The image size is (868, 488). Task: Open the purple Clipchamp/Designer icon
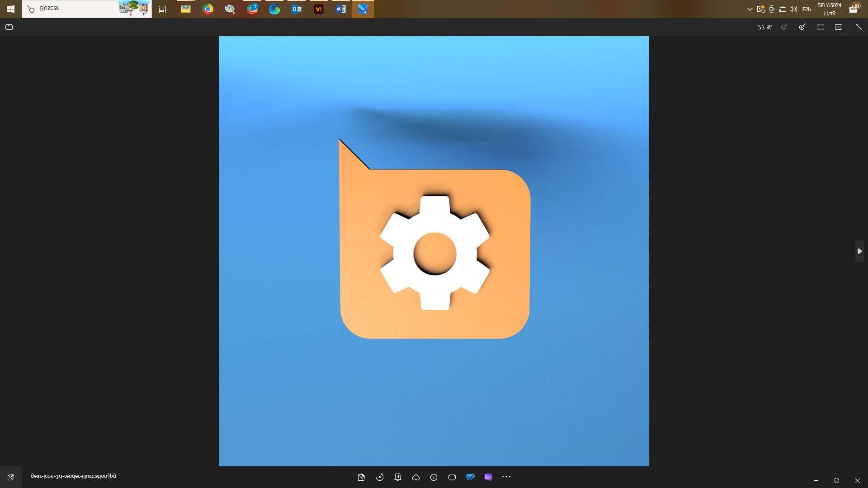coord(488,477)
